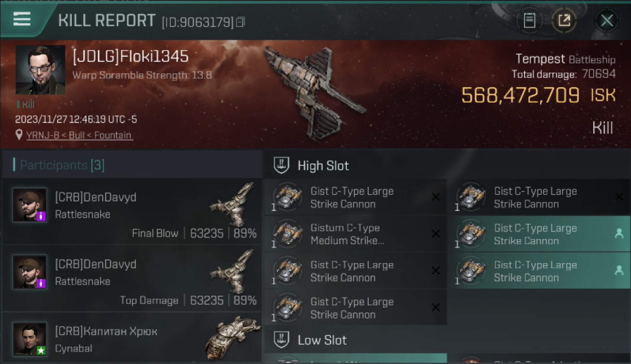This screenshot has width=631, height=364.
Task: Copy the kill report ID icon
Action: 240,22
